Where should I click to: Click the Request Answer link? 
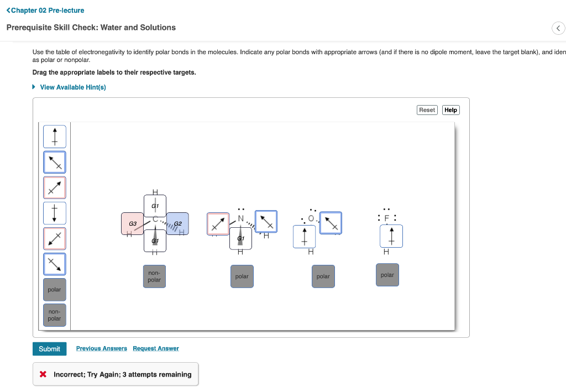tap(155, 348)
